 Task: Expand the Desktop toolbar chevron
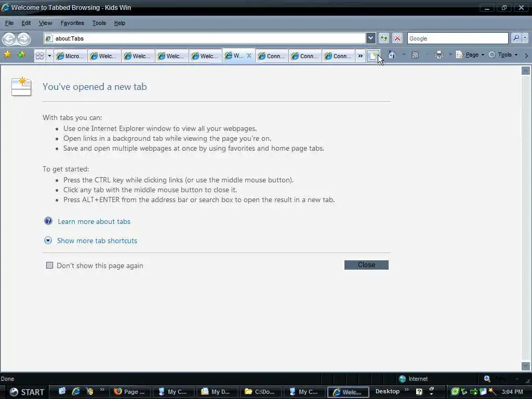406,390
